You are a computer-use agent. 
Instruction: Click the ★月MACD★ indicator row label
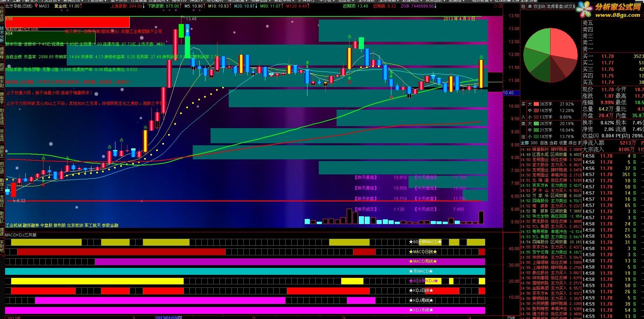click(421, 271)
